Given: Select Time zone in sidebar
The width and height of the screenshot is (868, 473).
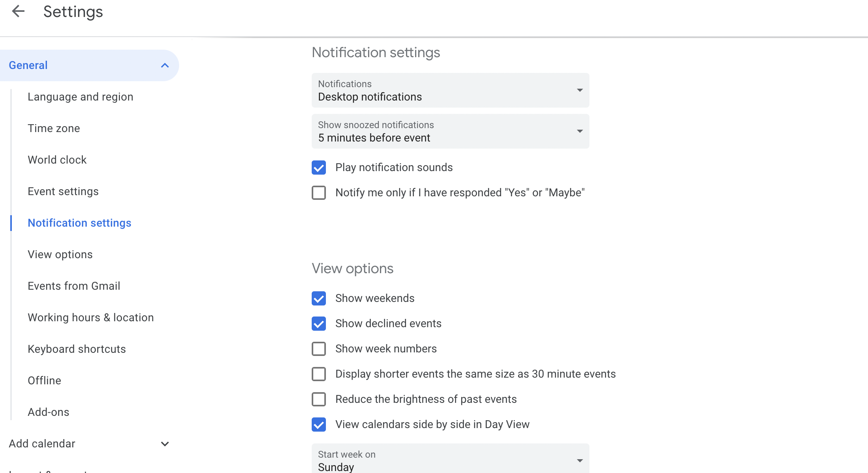Looking at the screenshot, I should 54,128.
